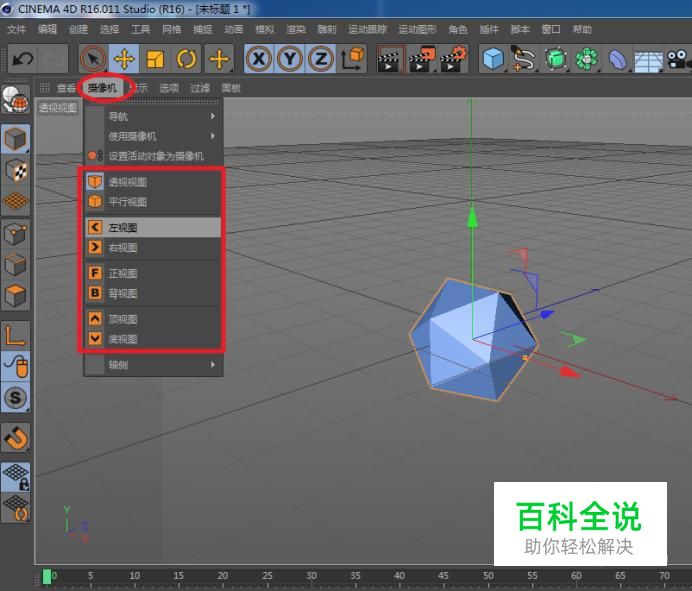Click Make Editable cube icon in sidebar
Image resolution: width=692 pixels, height=591 pixels.
pos(15,139)
